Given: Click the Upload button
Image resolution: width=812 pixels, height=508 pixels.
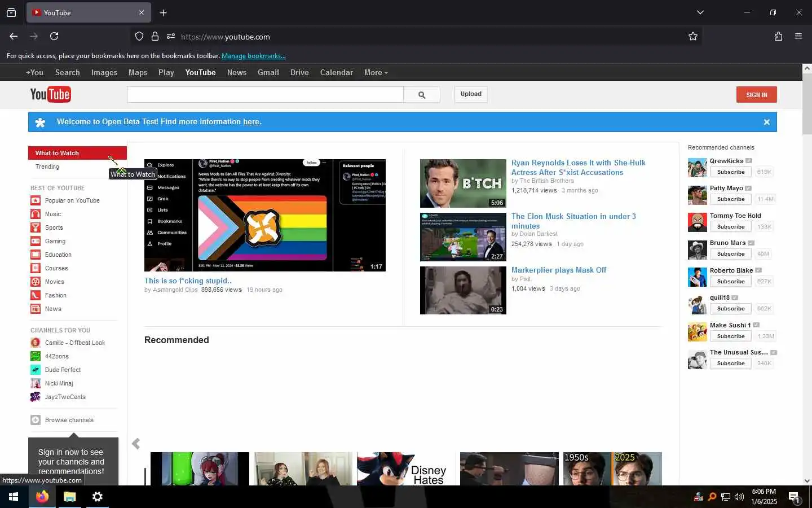Looking at the screenshot, I should pyautogui.click(x=471, y=94).
